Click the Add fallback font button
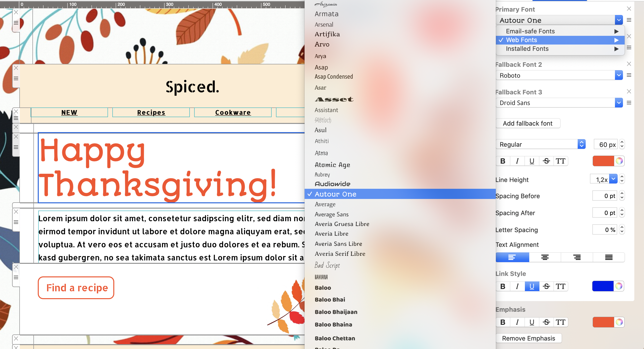Image resolution: width=644 pixels, height=349 pixels. [528, 123]
